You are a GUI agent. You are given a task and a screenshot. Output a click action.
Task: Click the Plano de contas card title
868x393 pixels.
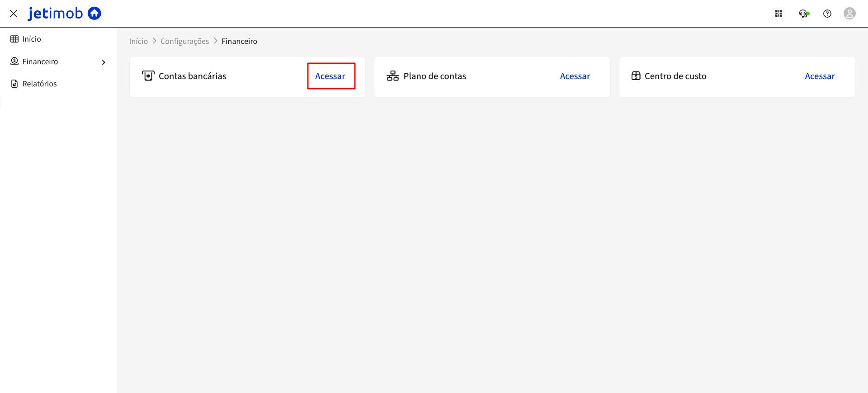[434, 76]
